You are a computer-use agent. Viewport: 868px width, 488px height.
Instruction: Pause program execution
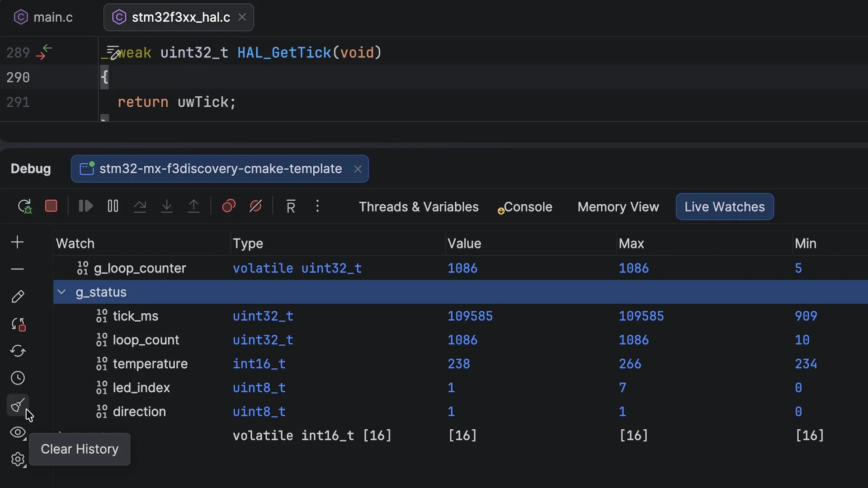113,206
